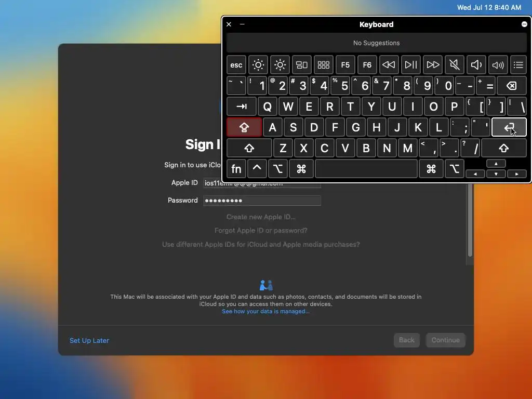Click Use different Apple IDs link
The height and width of the screenshot is (399, 532).
click(261, 244)
